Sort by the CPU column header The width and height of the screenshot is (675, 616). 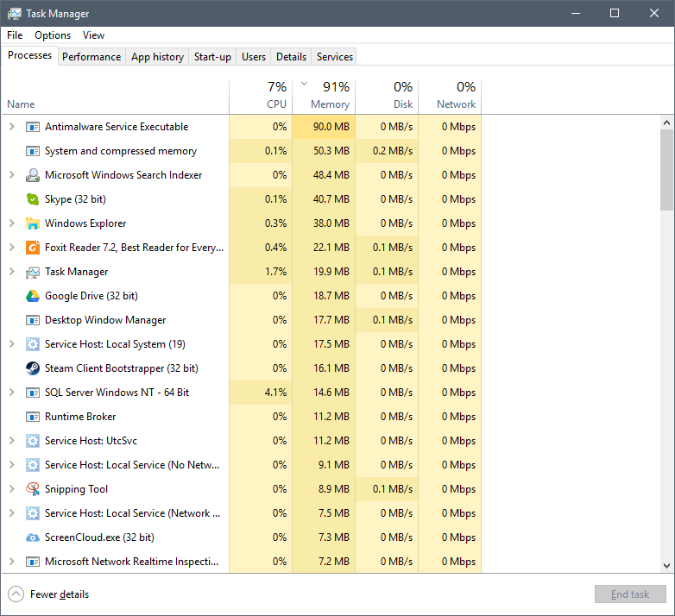click(261, 97)
